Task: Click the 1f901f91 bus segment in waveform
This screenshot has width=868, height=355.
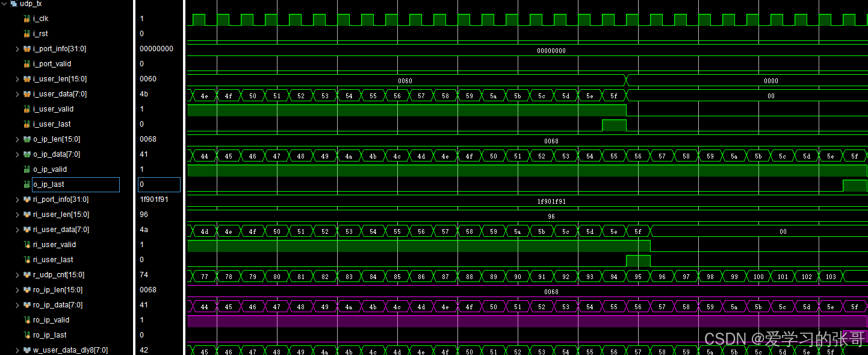Action: pyautogui.click(x=527, y=201)
